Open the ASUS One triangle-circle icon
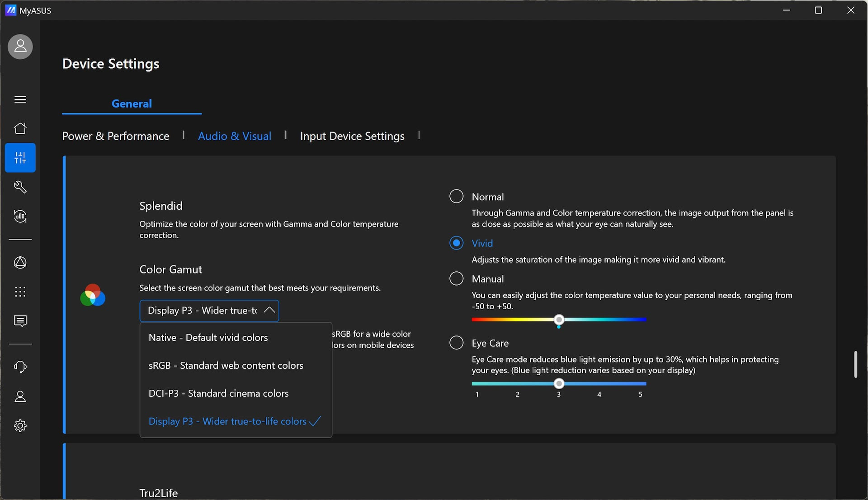Image resolution: width=868 pixels, height=500 pixels. pos(20,263)
